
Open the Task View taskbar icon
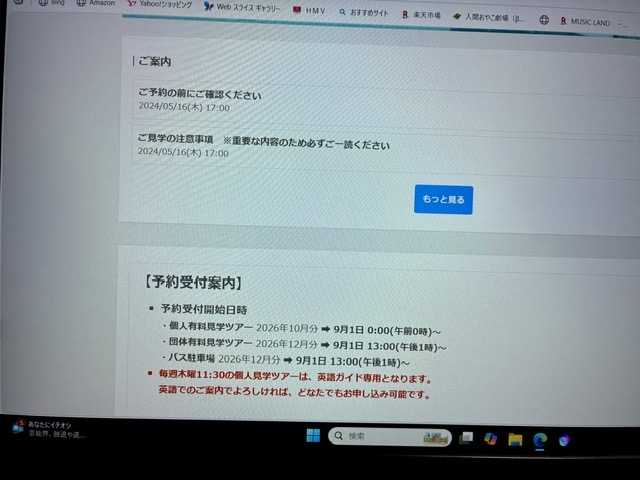[x=466, y=438]
